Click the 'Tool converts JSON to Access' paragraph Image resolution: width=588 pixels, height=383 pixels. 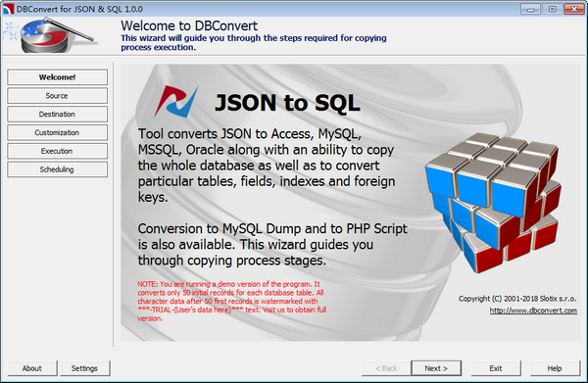(x=267, y=165)
